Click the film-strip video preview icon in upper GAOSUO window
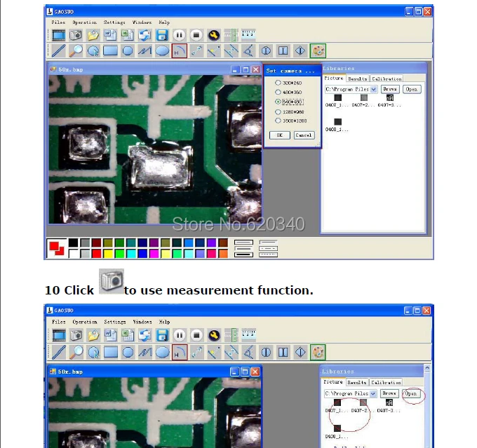Viewport: 477px width, 448px height. [58, 35]
